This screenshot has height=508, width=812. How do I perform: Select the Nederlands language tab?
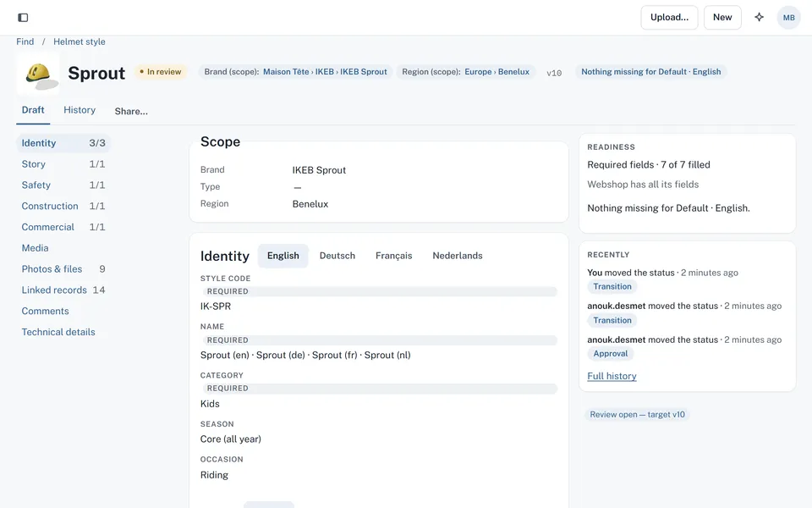point(458,256)
